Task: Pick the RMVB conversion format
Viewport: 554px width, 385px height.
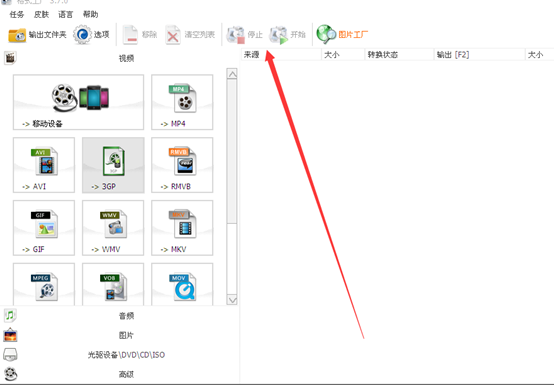Action: (x=182, y=165)
